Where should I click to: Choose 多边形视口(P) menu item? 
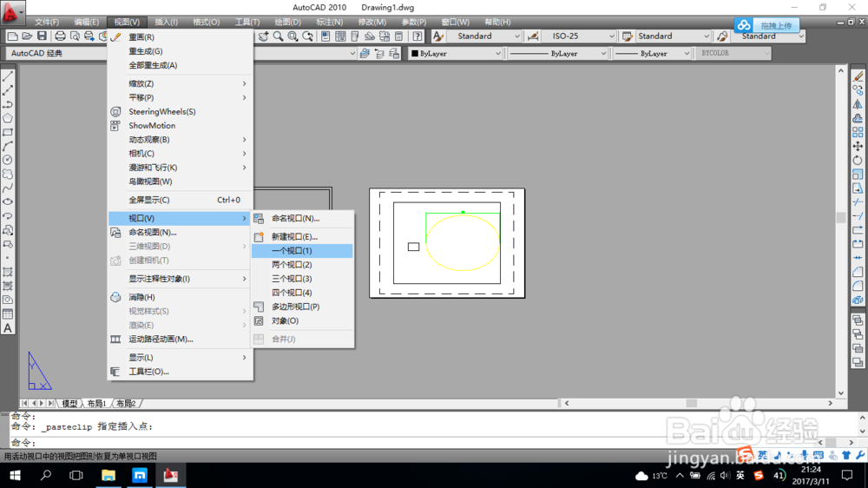tap(302, 307)
